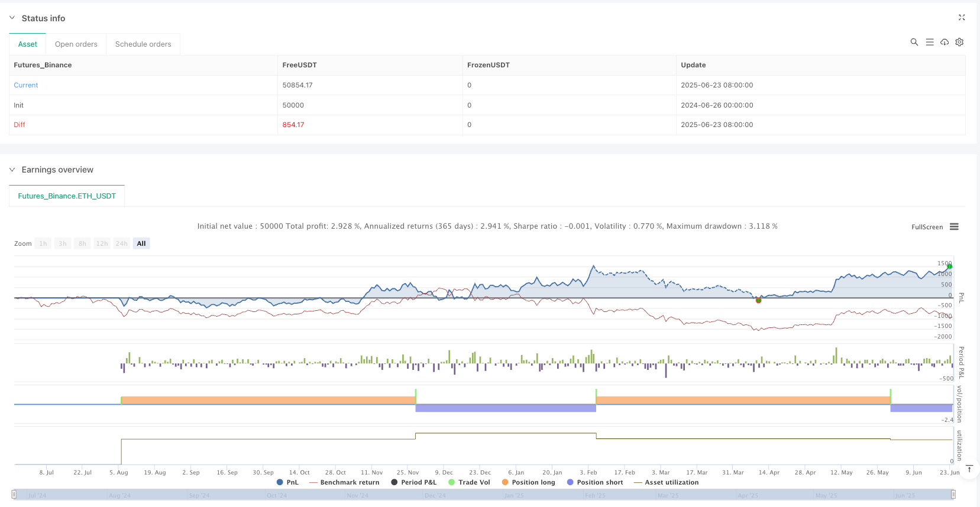Select the 24h zoom range
Viewport: 980px width, 507px height.
click(x=121, y=243)
